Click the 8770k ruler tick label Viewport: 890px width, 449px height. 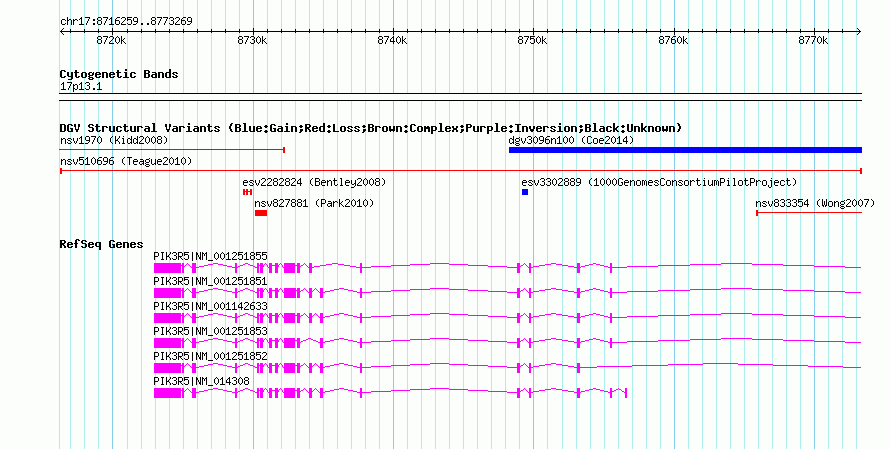point(813,41)
